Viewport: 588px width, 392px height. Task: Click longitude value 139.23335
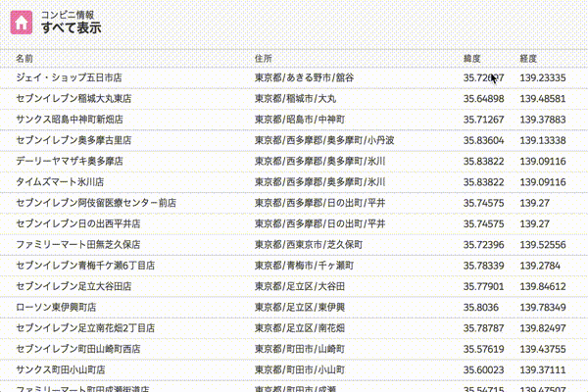point(543,77)
